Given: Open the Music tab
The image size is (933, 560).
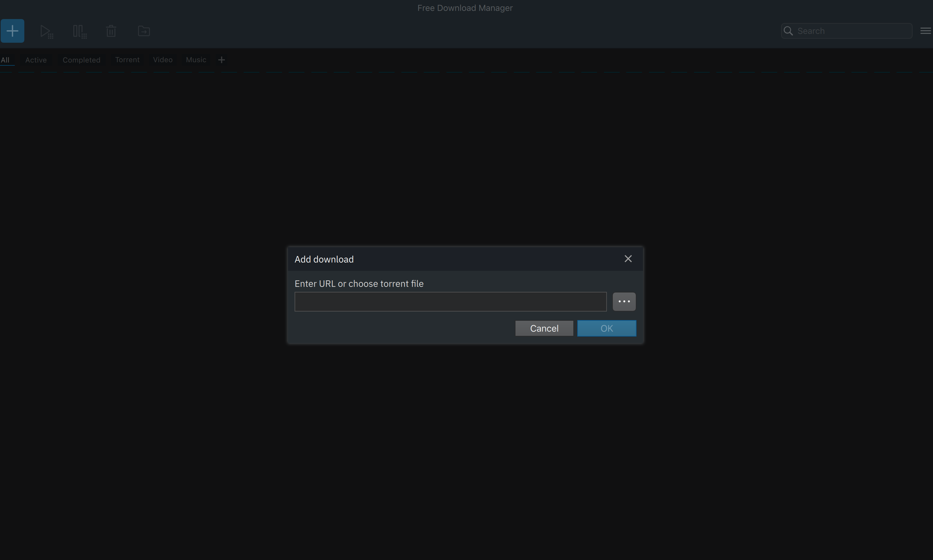Looking at the screenshot, I should (x=196, y=59).
